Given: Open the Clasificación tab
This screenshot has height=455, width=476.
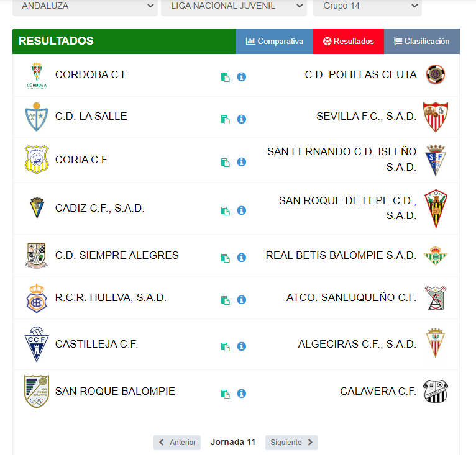Looking at the screenshot, I should pos(422,41).
